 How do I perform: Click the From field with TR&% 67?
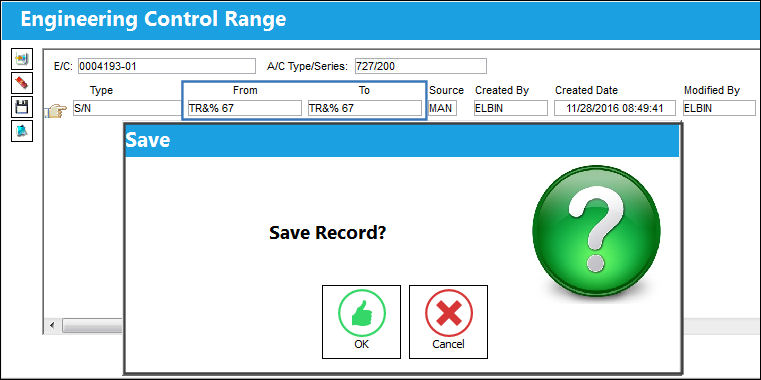[x=245, y=108]
